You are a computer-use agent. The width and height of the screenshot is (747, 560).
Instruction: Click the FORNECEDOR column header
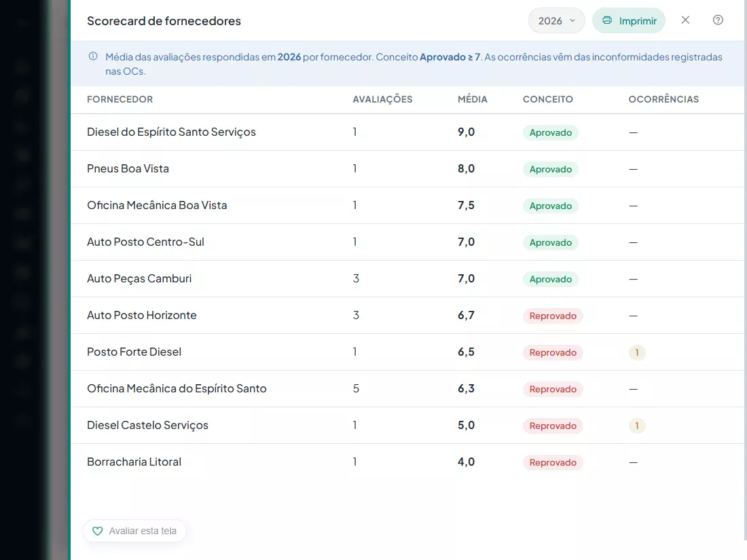(120, 99)
